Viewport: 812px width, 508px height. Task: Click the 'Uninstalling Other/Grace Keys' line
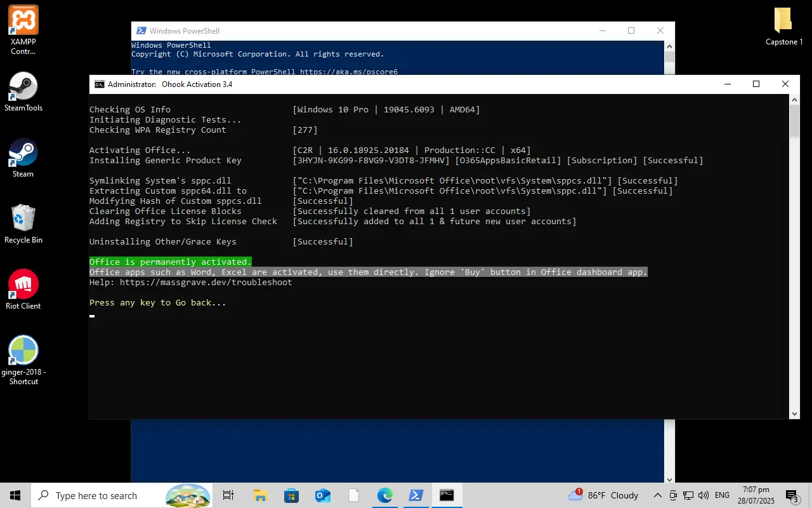click(x=163, y=241)
